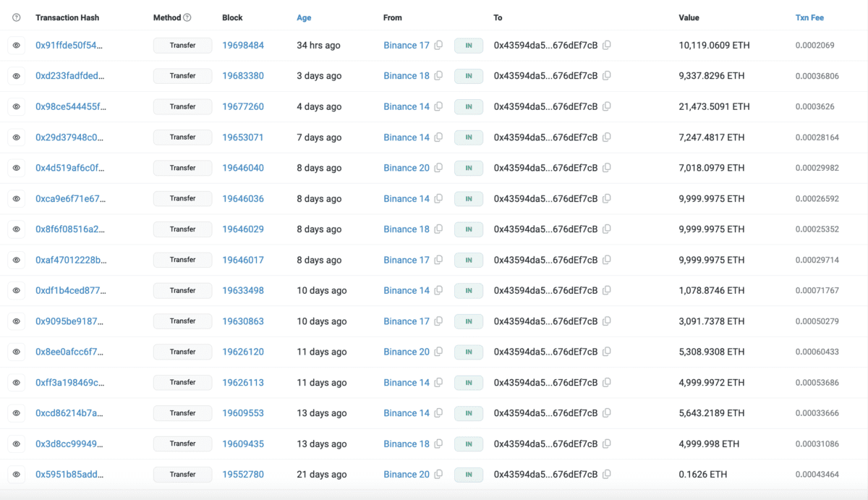Copy the To address in 1,078.8746 ETH row
The image size is (868, 500).
click(x=607, y=290)
